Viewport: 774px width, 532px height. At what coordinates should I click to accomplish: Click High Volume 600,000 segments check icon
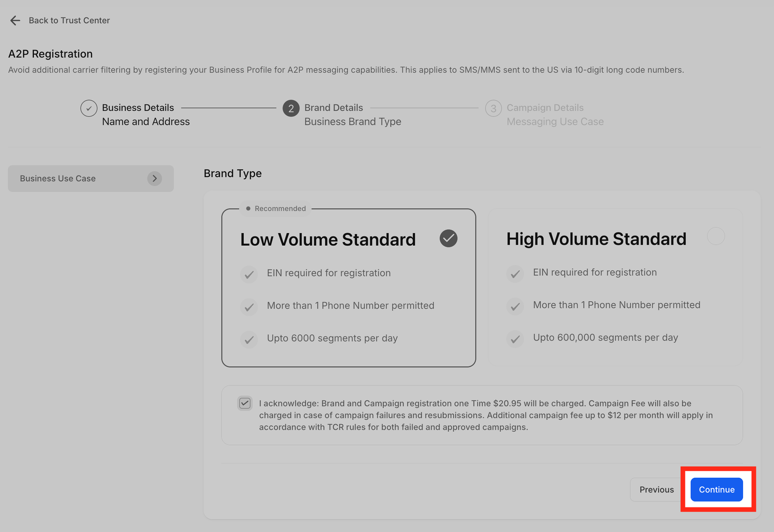[x=515, y=339]
